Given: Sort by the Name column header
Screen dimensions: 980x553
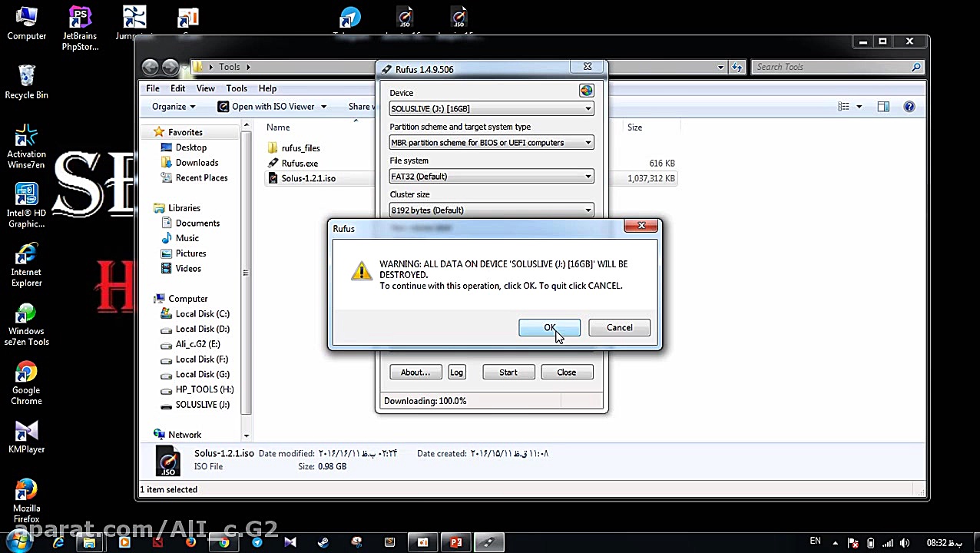Looking at the screenshot, I should tap(278, 127).
